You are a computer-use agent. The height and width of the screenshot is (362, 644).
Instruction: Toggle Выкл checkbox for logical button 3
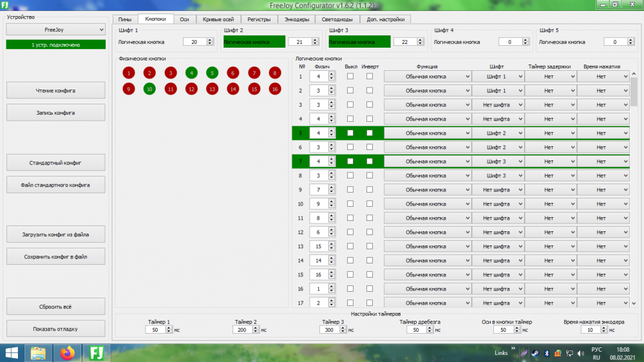click(x=350, y=105)
